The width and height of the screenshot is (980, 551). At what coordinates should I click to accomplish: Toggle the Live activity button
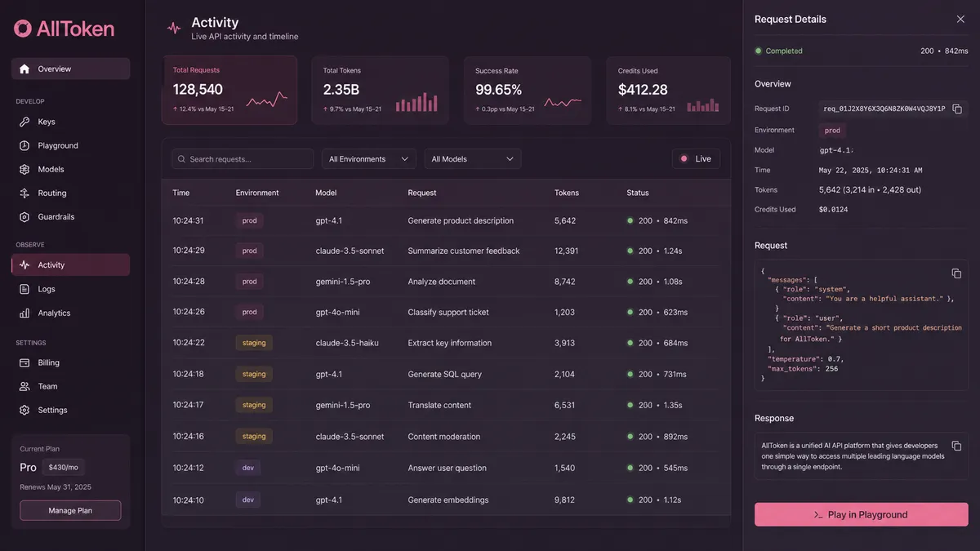(x=696, y=159)
